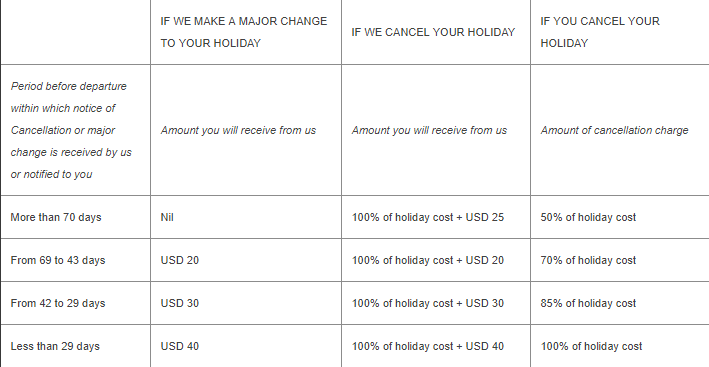This screenshot has width=709, height=367.
Task: Select '100% of holiday cost + USD 40'
Action: [x=428, y=346]
